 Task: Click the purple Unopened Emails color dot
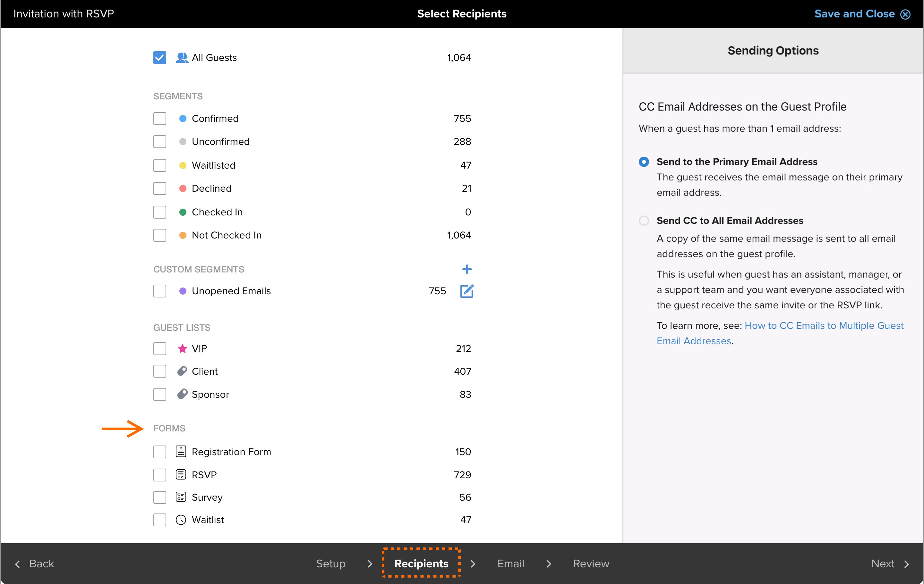pyautogui.click(x=183, y=291)
